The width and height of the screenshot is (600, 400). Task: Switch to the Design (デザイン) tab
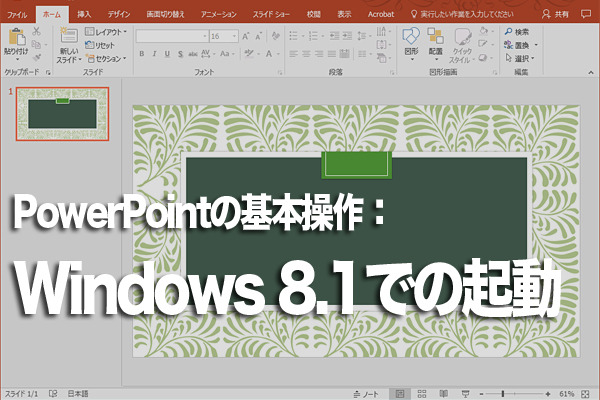[119, 14]
